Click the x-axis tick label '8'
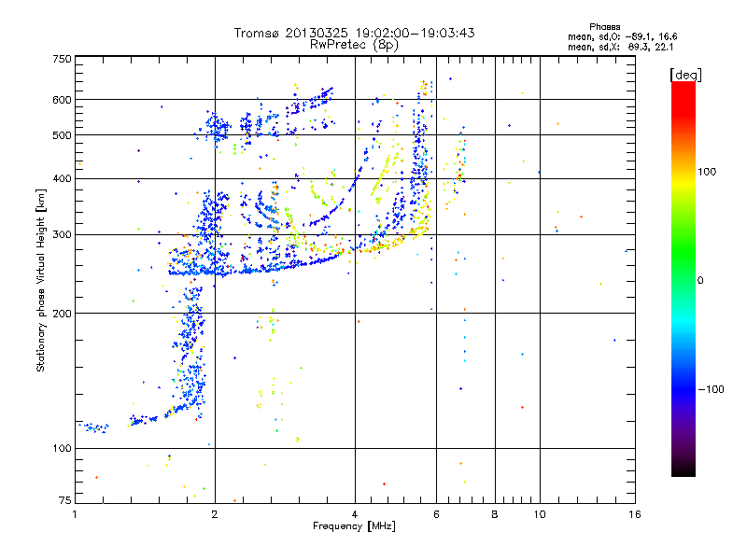This screenshot has height=560, width=747. pyautogui.click(x=495, y=514)
